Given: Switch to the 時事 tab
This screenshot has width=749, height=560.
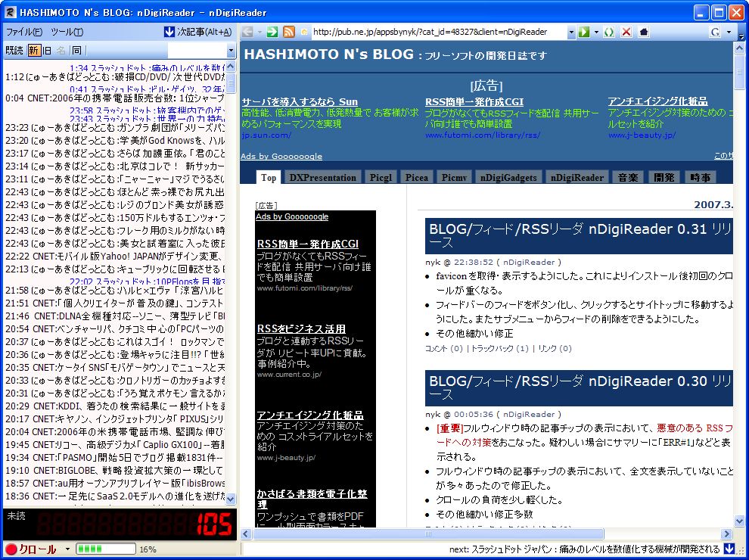Looking at the screenshot, I should [x=701, y=177].
